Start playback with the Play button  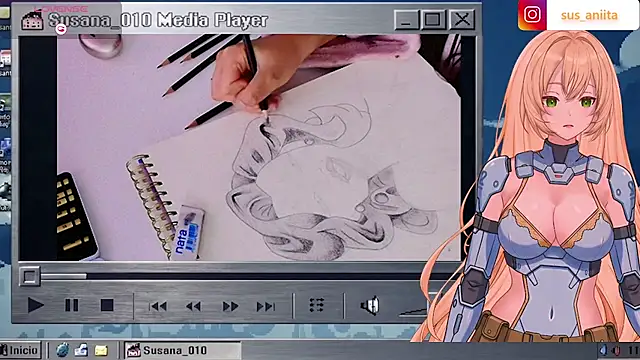36,305
